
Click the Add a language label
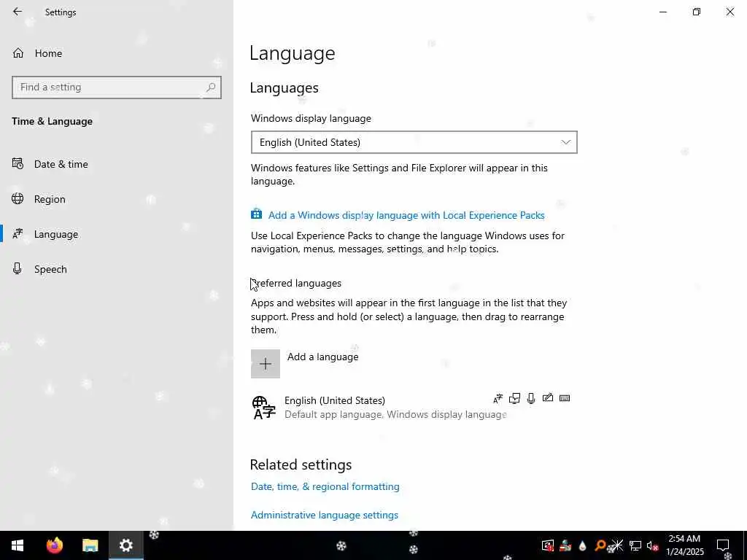pyautogui.click(x=322, y=357)
